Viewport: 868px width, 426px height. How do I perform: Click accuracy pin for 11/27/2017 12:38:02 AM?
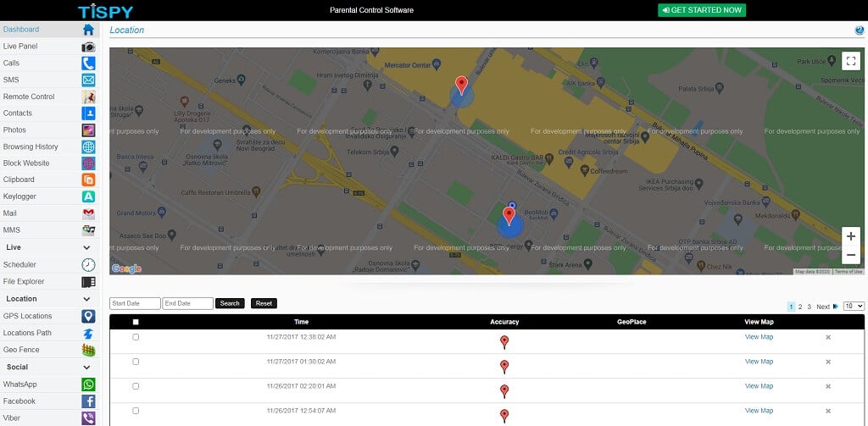click(504, 342)
